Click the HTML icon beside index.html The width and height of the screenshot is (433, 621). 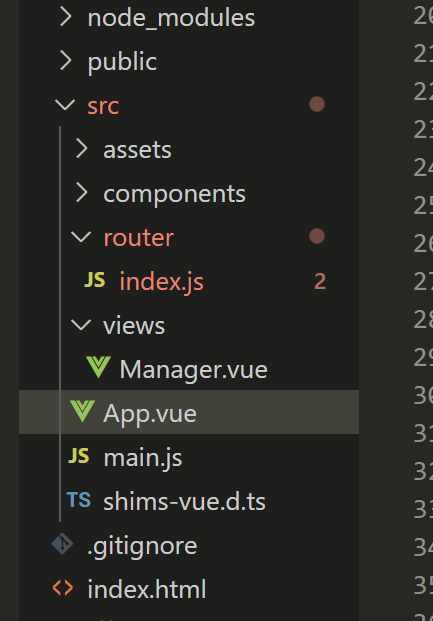pos(63,588)
